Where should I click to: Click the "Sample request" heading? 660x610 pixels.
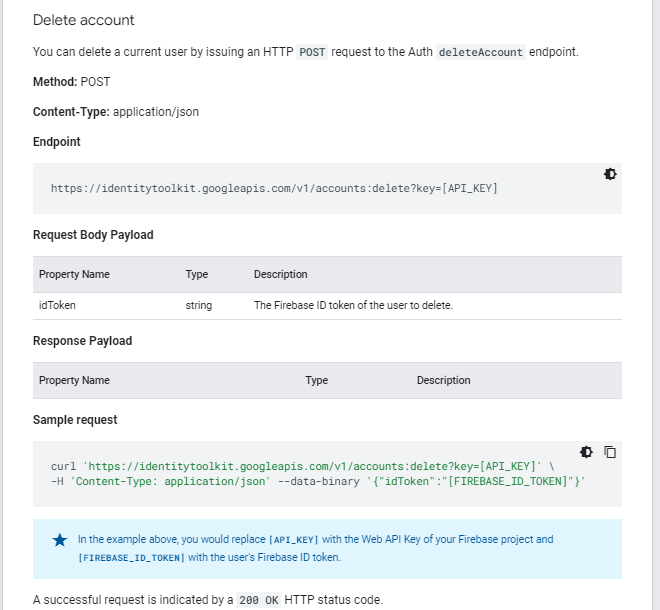click(75, 420)
